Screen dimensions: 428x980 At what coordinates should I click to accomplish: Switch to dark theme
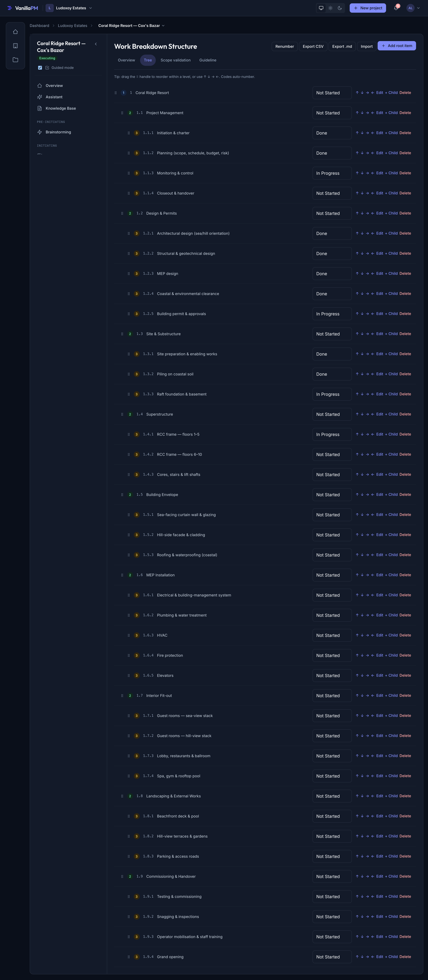click(x=340, y=8)
